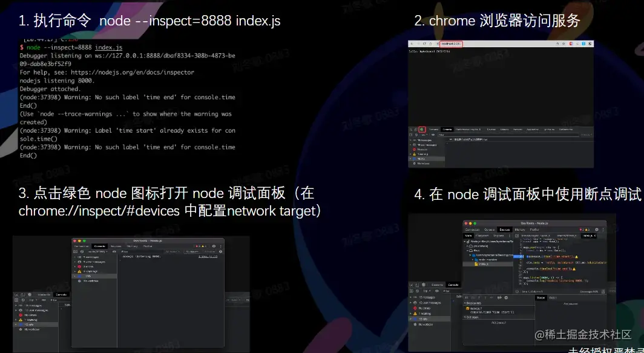Screen dimensions: 644x353
Task: Click live expression eye in step 3 Node console
Action: 114,251
